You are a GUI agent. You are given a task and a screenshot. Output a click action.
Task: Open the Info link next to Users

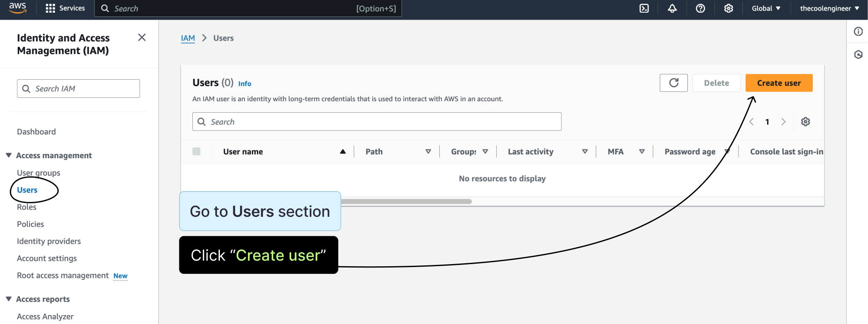(x=245, y=84)
